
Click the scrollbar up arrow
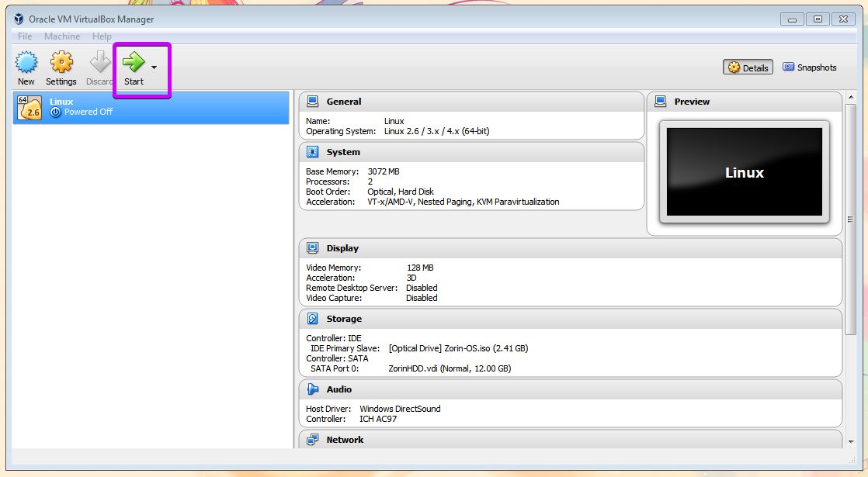(851, 97)
